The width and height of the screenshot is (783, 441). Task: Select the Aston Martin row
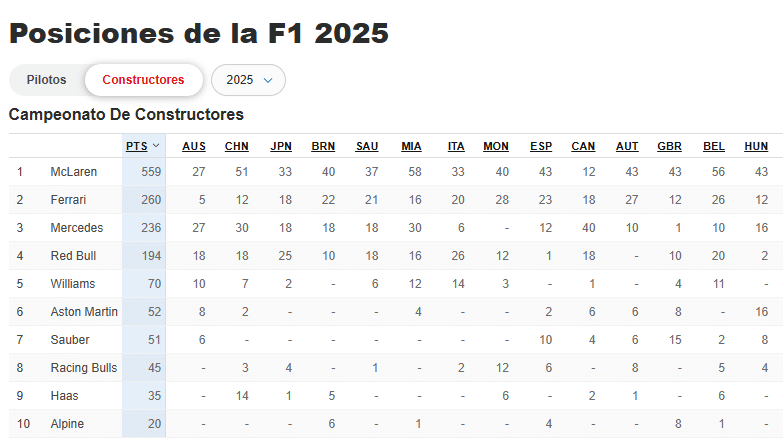pos(395,312)
